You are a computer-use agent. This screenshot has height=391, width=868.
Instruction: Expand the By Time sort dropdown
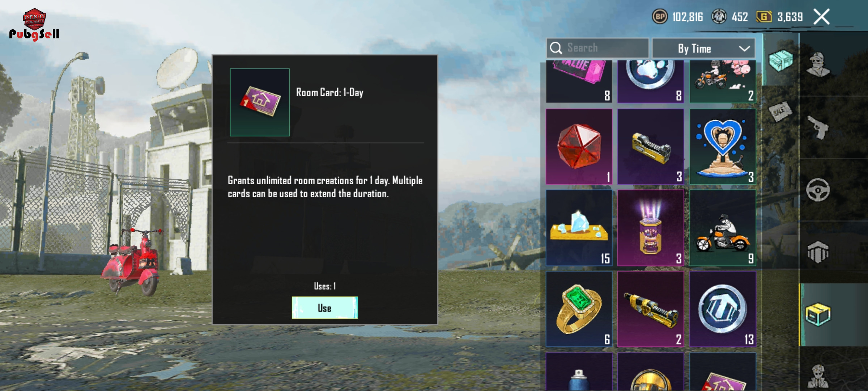[x=703, y=48]
